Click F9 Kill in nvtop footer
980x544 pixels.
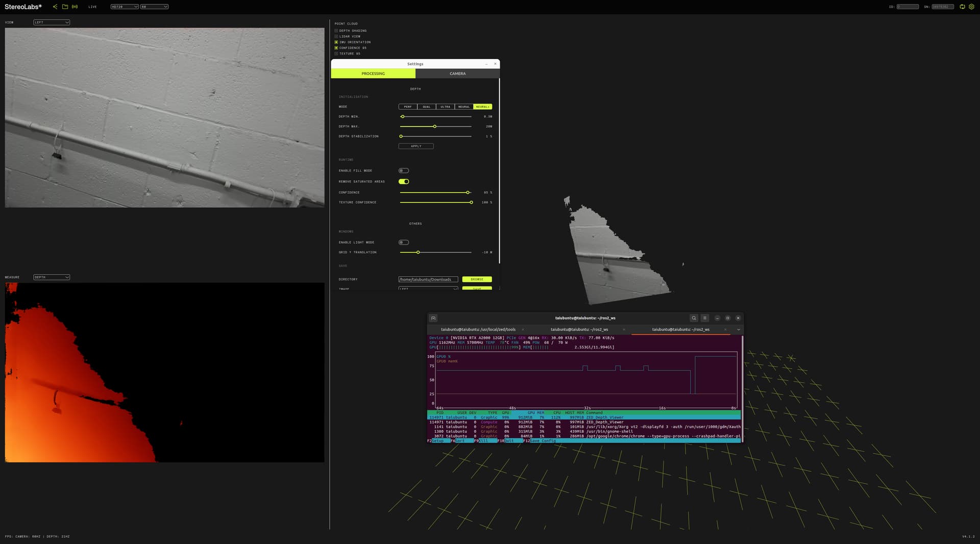click(x=481, y=441)
